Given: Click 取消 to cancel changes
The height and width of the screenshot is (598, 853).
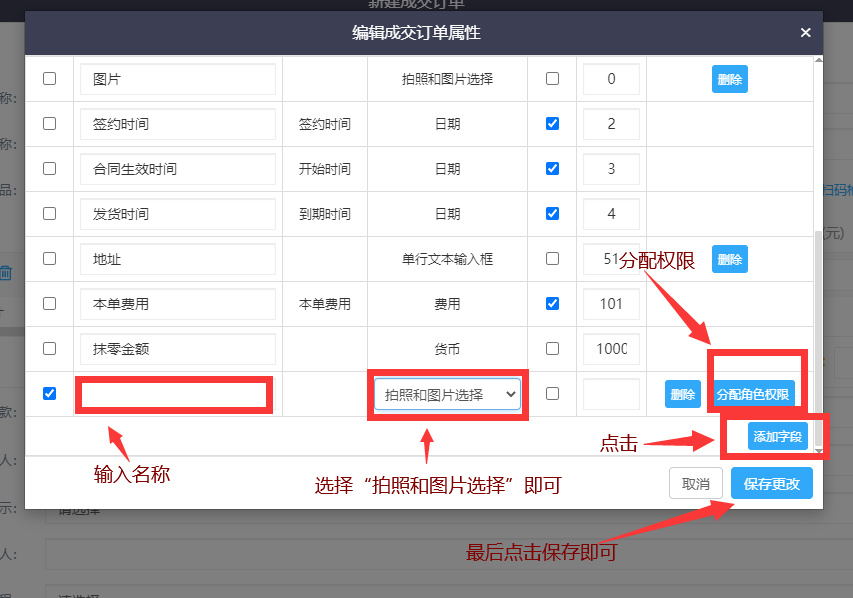Looking at the screenshot, I should click(x=696, y=483).
